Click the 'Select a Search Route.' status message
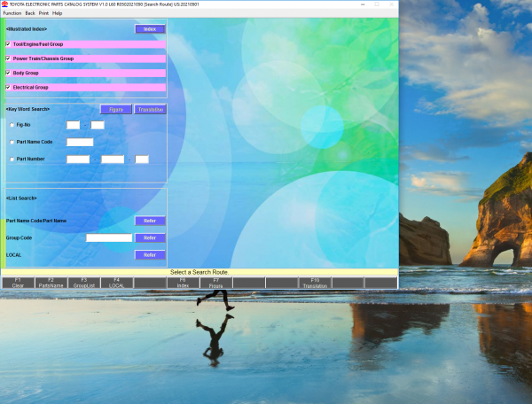 click(x=199, y=272)
